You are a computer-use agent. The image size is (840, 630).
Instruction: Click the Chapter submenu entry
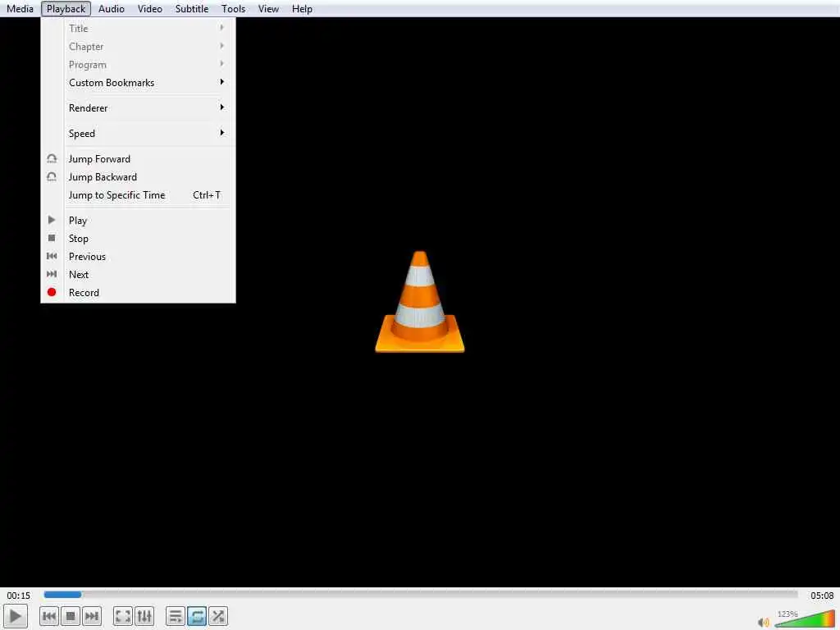[138, 47]
